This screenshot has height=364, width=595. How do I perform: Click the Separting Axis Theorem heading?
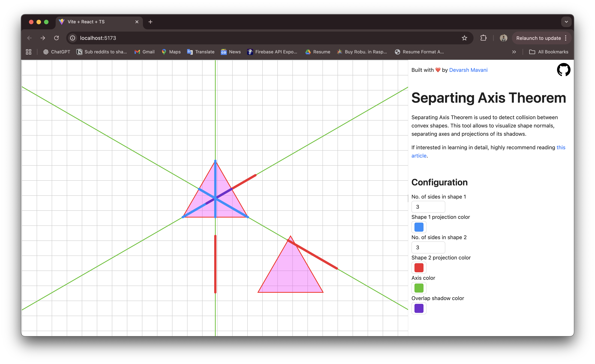[489, 98]
